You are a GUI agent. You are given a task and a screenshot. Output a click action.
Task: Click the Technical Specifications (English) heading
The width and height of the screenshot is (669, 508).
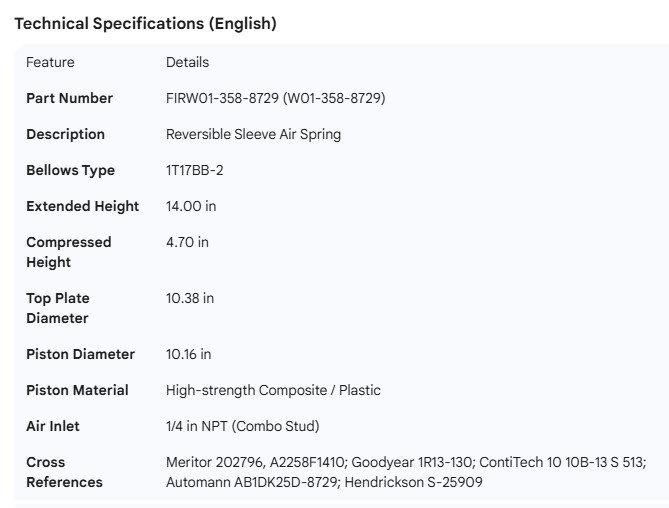tap(145, 24)
